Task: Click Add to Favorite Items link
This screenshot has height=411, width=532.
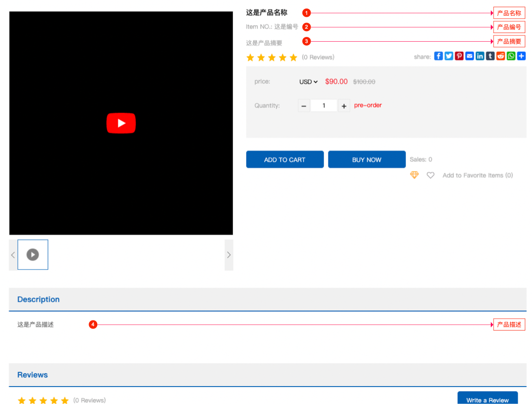Action: point(478,175)
